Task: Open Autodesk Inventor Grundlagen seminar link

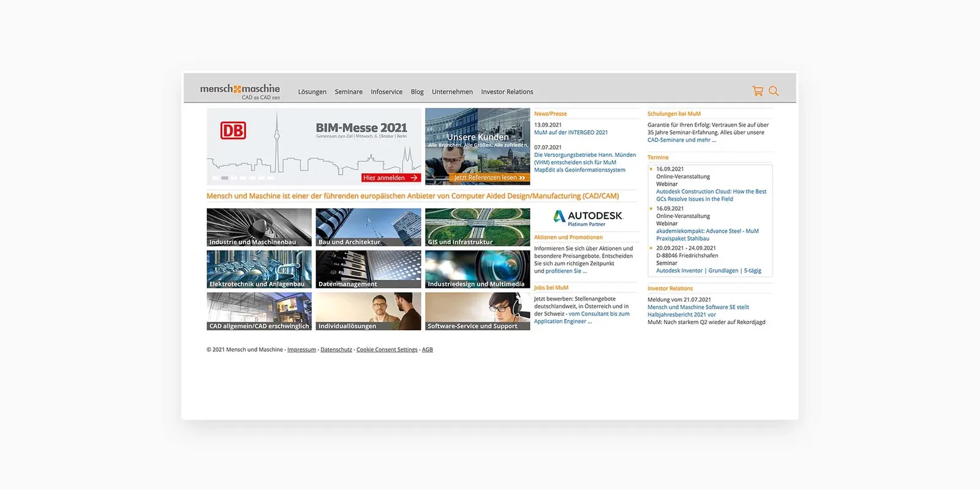Action: click(x=709, y=271)
